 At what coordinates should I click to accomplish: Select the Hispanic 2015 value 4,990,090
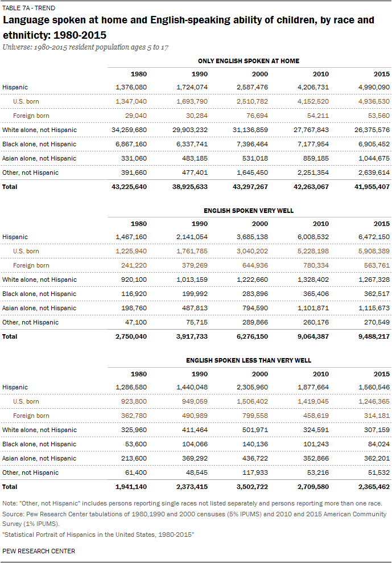coord(372,87)
